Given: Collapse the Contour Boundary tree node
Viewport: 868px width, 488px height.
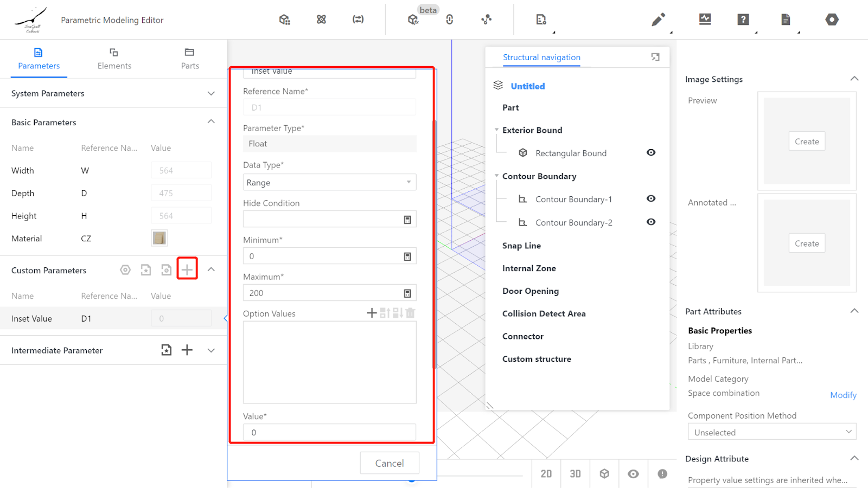Looking at the screenshot, I should 496,176.
